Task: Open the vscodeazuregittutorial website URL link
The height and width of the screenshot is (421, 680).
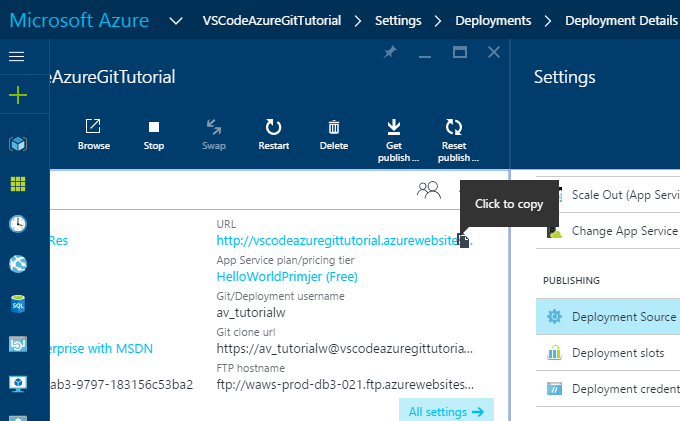Action: point(337,241)
